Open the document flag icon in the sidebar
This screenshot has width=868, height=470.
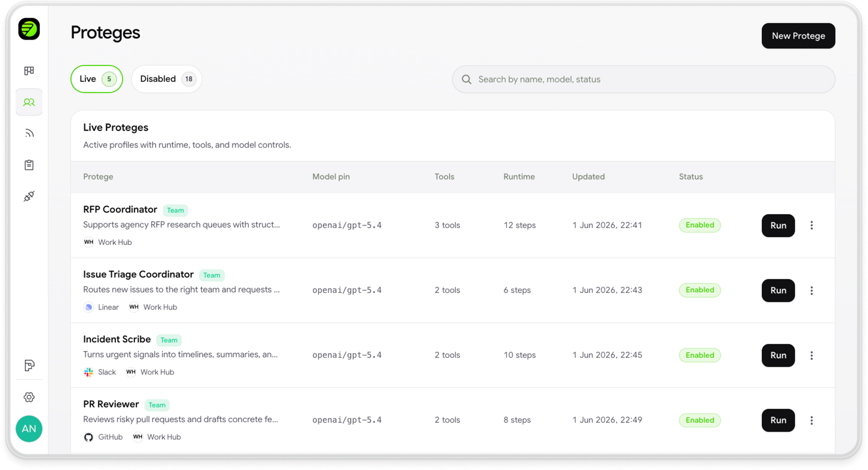tap(29, 365)
